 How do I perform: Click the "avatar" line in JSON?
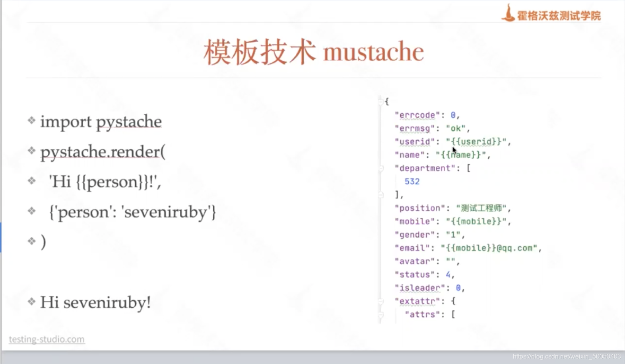coord(427,261)
